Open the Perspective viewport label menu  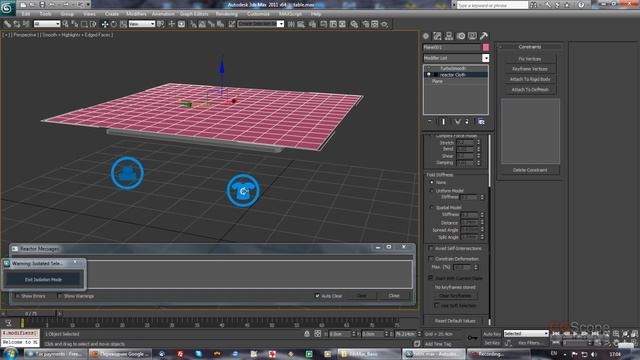(26, 35)
